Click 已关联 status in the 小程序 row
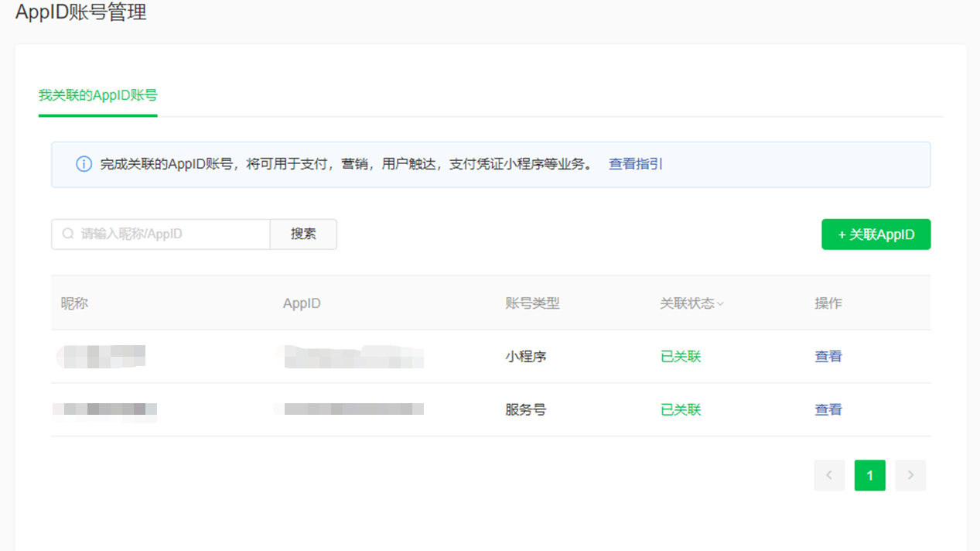The height and width of the screenshot is (551, 980). (x=681, y=357)
